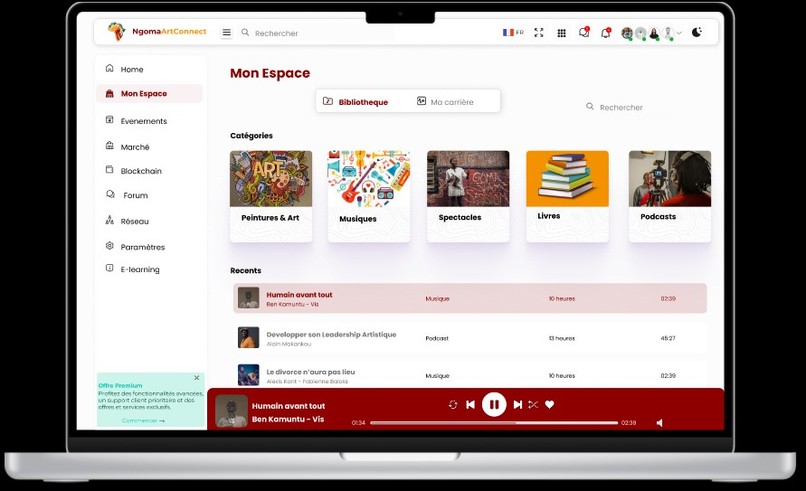This screenshot has width=806, height=491.
Task: Open chat messages icon
Action: tap(584, 32)
